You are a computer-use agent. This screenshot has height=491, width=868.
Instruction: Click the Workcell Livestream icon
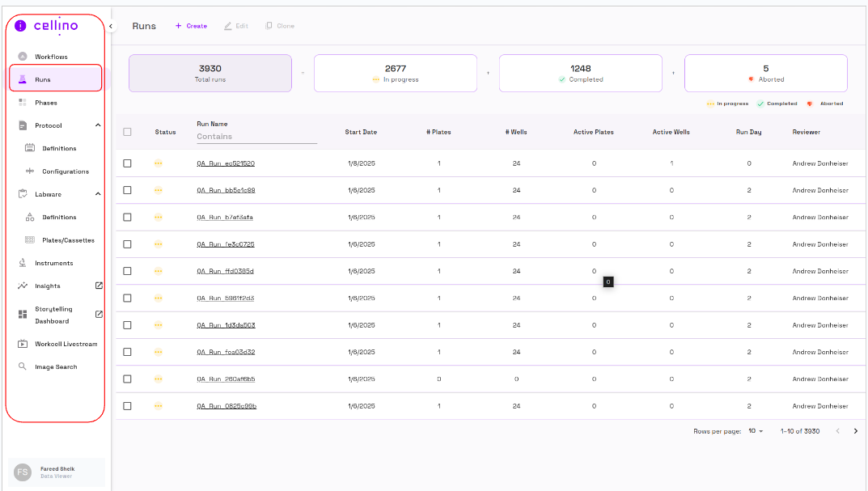23,344
